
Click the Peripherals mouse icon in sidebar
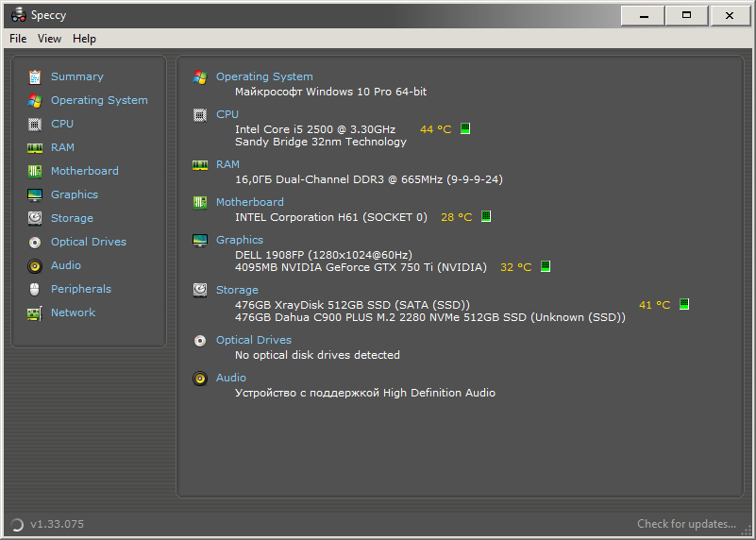pos(35,289)
